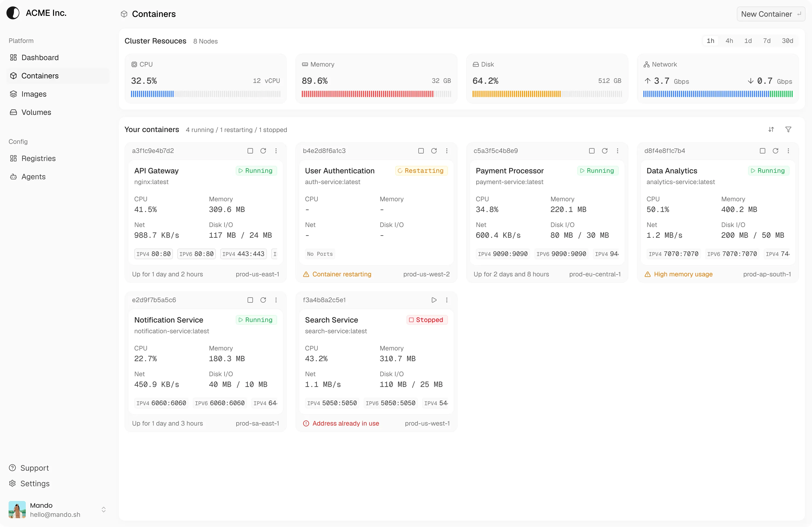Open the Images section from the sidebar
812x527 pixels.
34,94
